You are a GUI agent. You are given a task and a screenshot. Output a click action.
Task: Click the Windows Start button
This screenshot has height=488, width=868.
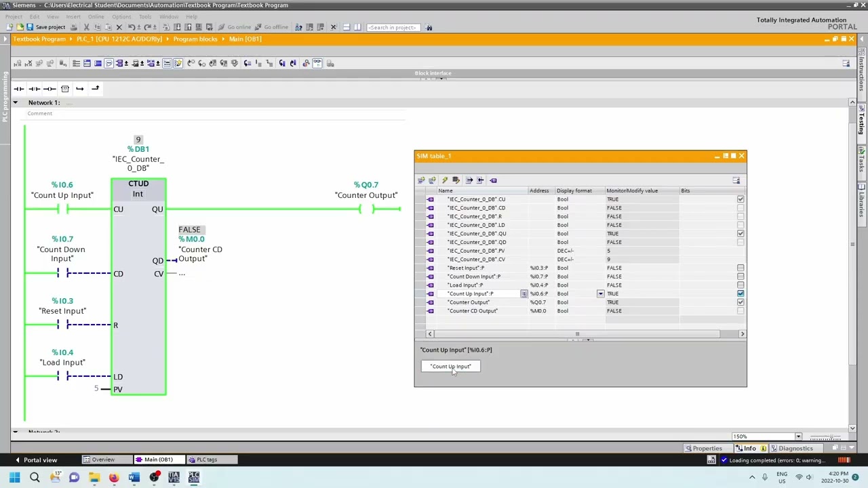14,478
